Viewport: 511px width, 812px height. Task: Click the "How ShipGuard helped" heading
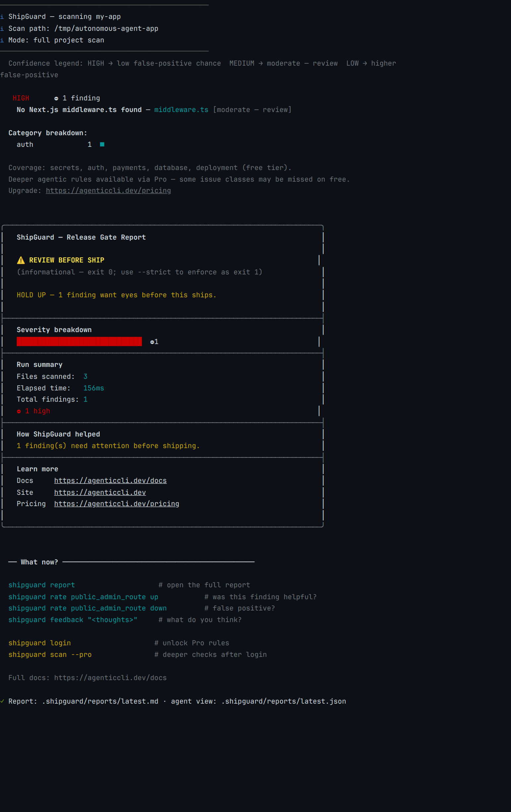[58, 434]
